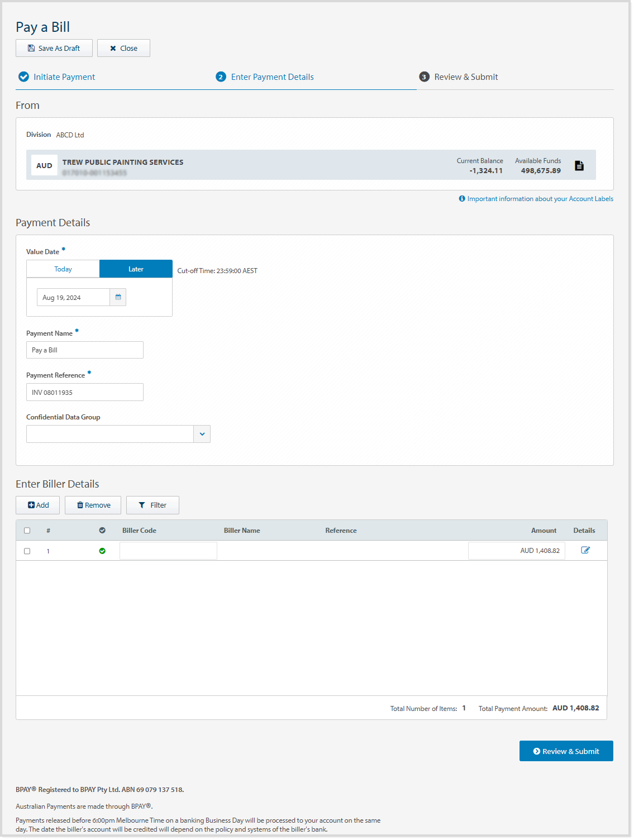Viewport: 634px width, 840px height.
Task: Click the Payment Reference field showing INV 08011935
Action: [84, 392]
